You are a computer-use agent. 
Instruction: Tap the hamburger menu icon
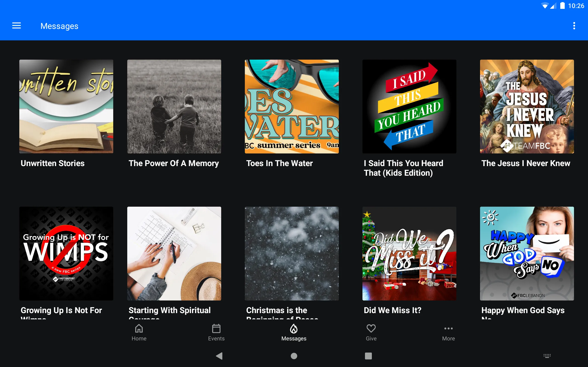click(17, 26)
